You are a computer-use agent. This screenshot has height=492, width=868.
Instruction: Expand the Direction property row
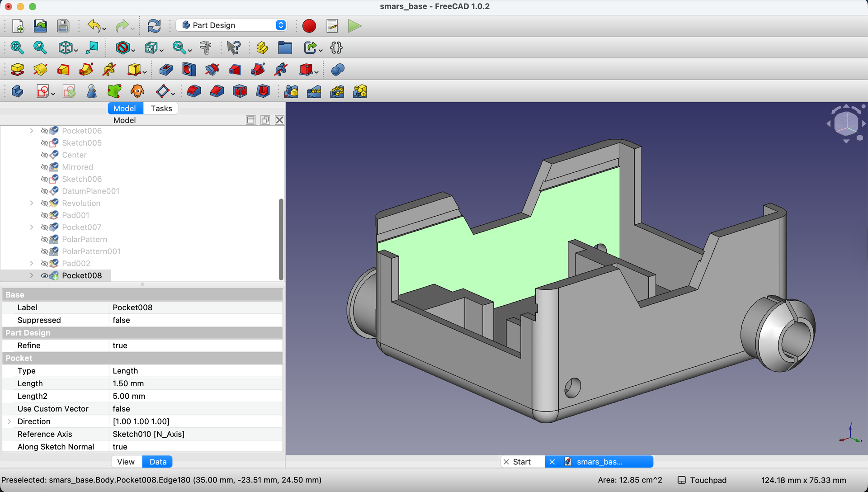[9, 421]
